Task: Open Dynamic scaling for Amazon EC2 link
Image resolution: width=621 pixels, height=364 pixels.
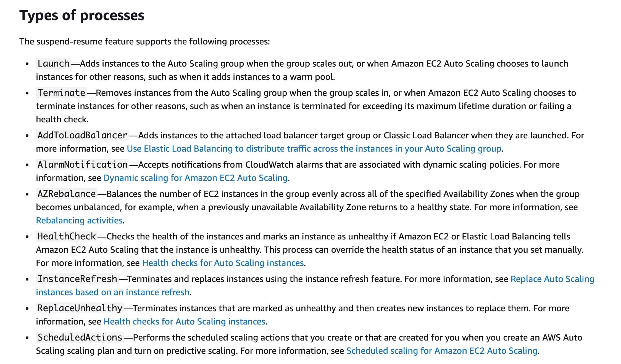Action: 195,178
